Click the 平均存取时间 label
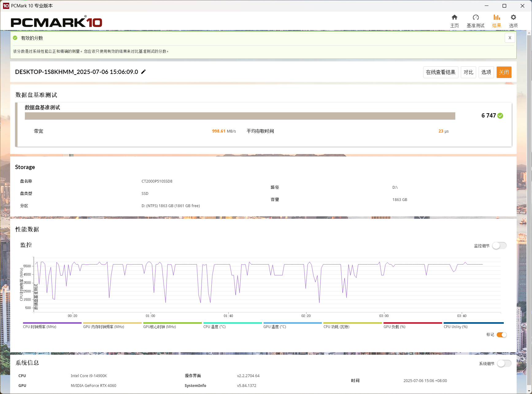Screen dimensions: 532x394 coord(260,131)
